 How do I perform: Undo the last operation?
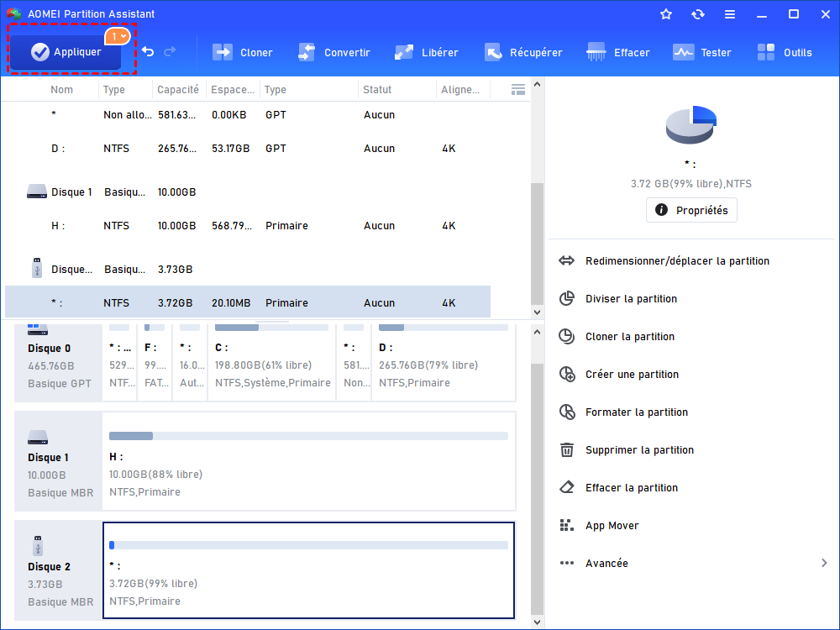point(148,52)
